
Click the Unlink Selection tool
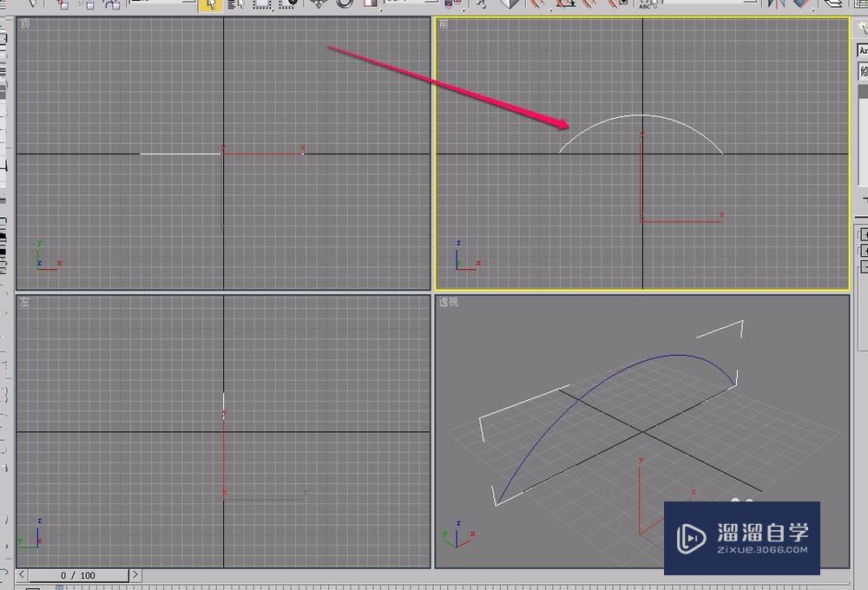tap(88, 4)
